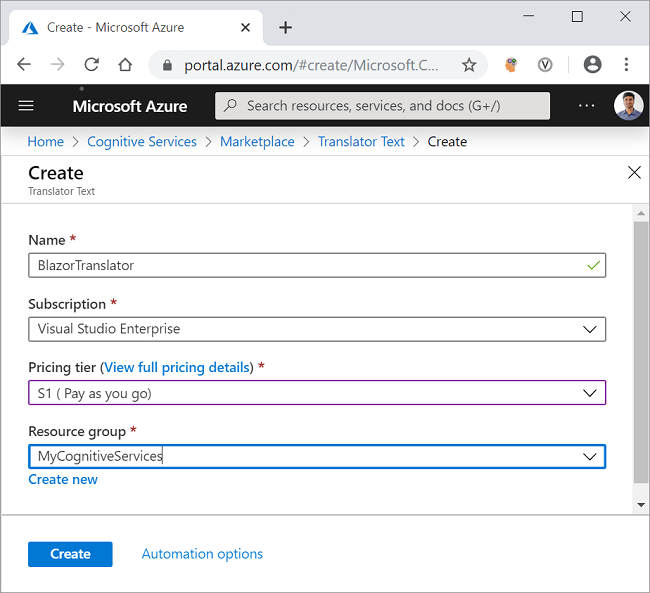Viewport: 650px width, 593px height.
Task: Click the vertical scrollbar thumb
Action: point(641,352)
